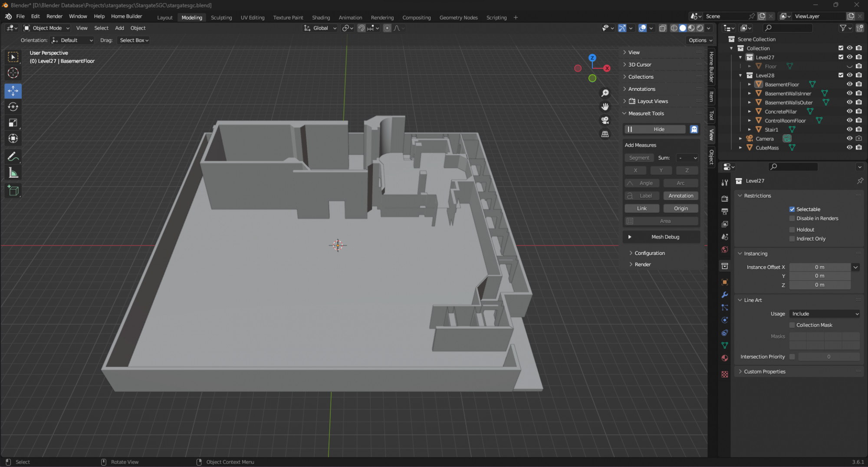This screenshot has height=467, width=868.
Task: Hide BasementWallsInner in viewport
Action: point(849,93)
